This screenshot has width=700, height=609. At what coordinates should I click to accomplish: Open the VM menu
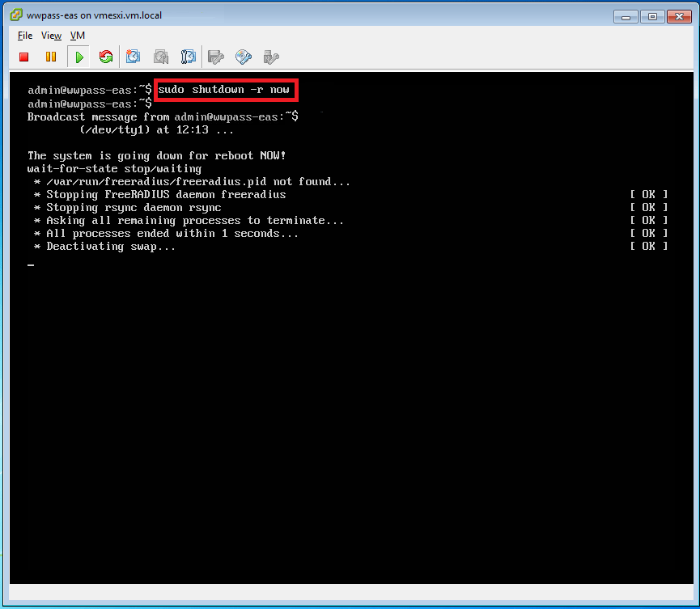tap(78, 36)
